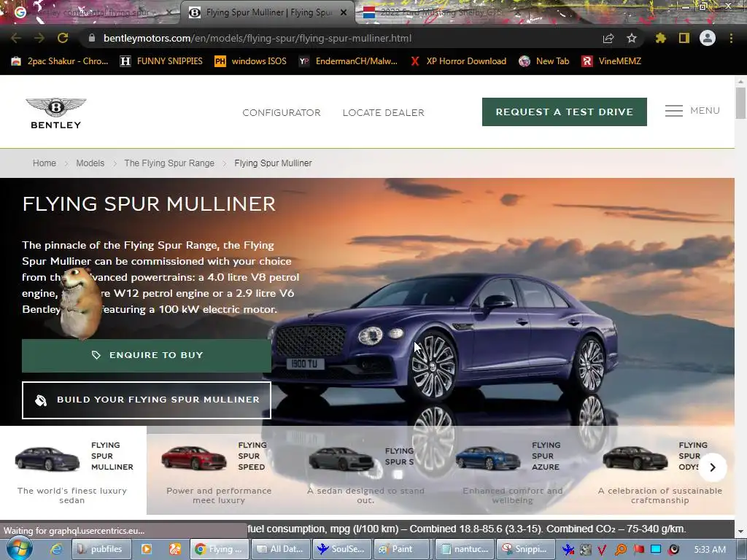Open the tray magnifier icon
Screen dimensions: 747x560
tap(621, 550)
